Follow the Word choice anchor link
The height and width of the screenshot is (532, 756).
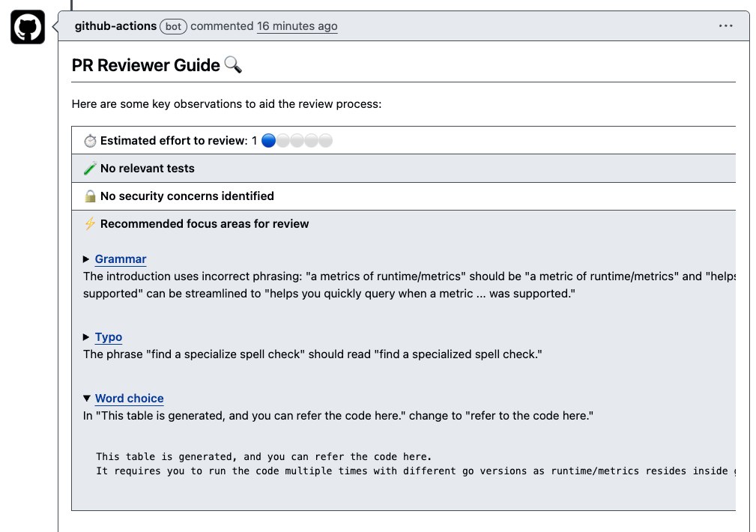tap(129, 398)
